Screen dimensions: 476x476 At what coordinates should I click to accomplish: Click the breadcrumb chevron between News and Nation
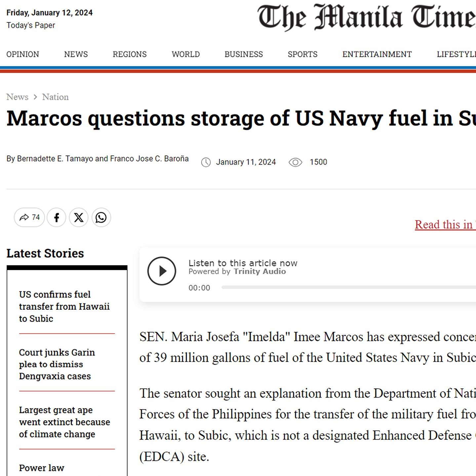coord(35,97)
